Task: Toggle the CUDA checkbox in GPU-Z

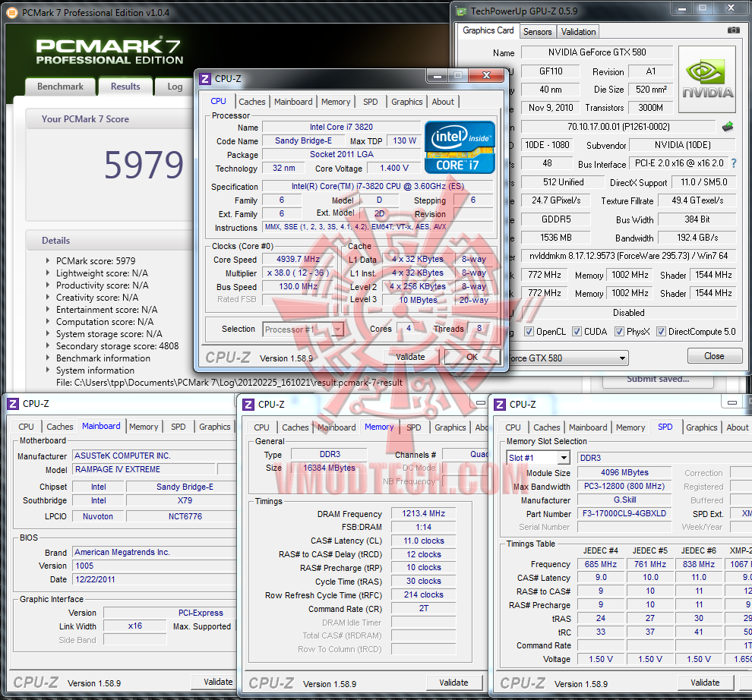Action: 577,332
